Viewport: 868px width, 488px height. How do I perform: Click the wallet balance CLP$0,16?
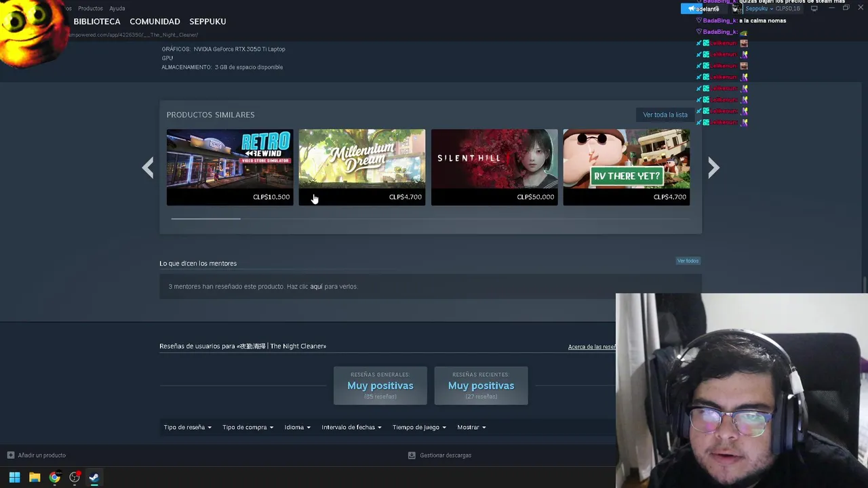(x=787, y=9)
